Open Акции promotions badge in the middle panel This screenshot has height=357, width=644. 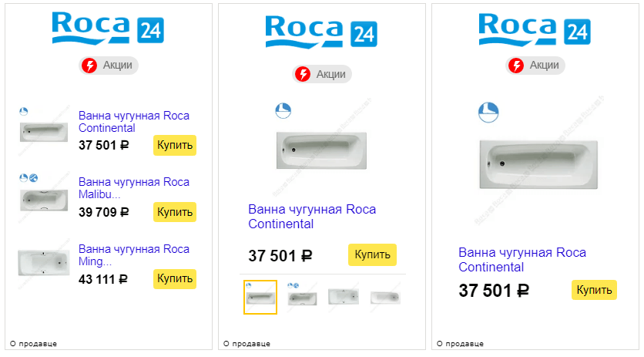point(322,74)
